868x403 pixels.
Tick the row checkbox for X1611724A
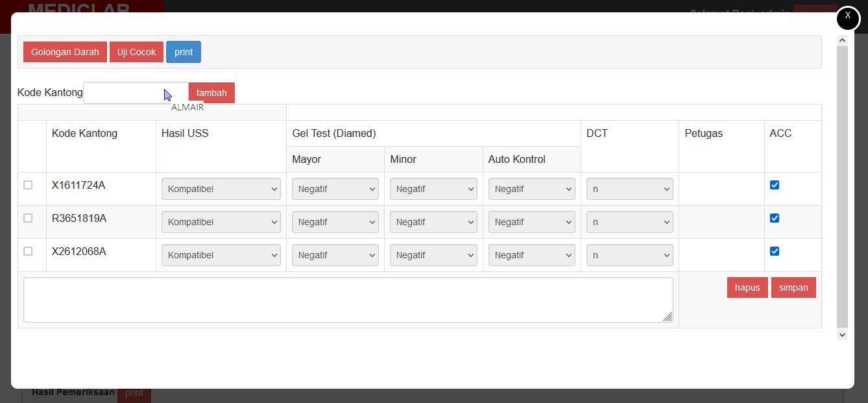[28, 185]
